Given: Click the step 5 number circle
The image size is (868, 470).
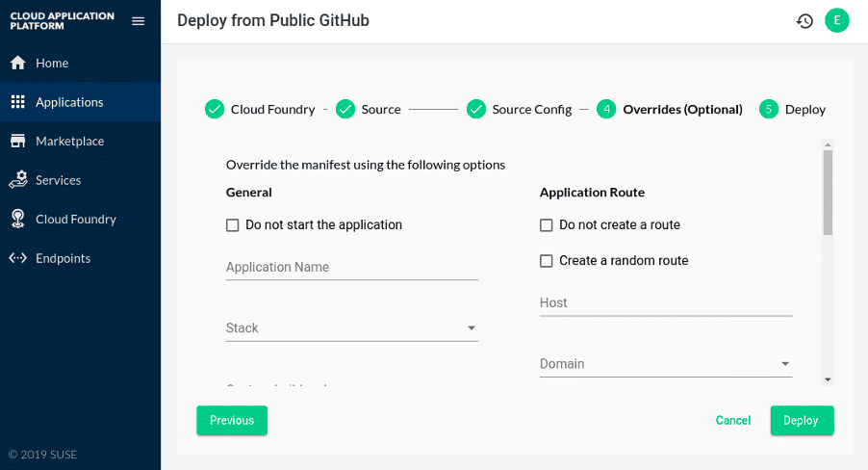Looking at the screenshot, I should point(768,109).
